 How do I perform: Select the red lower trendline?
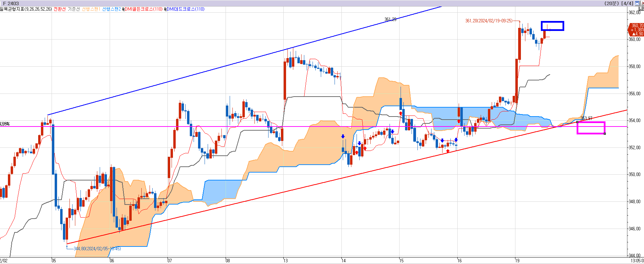coord(347,177)
